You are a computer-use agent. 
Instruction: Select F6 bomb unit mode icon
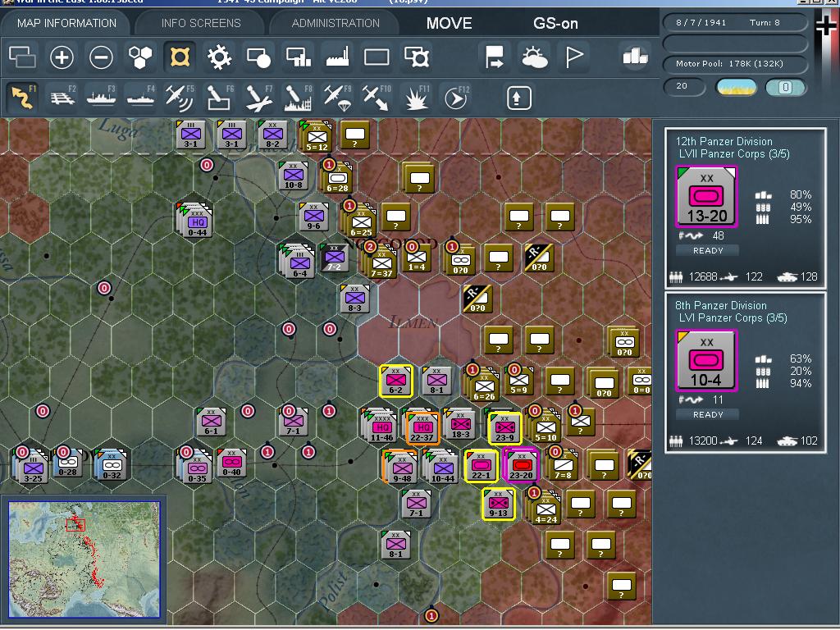tap(219, 98)
